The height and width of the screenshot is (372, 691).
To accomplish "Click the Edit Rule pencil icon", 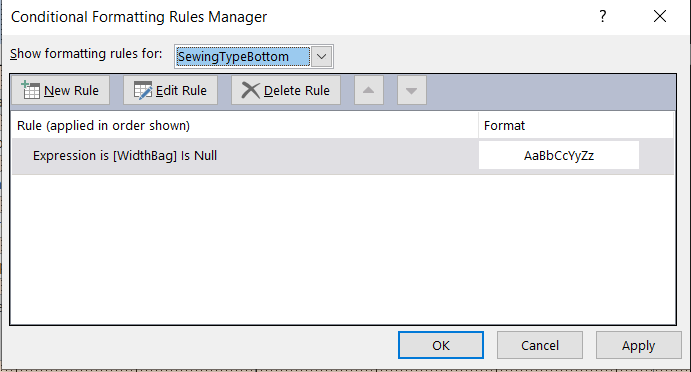I will (143, 90).
